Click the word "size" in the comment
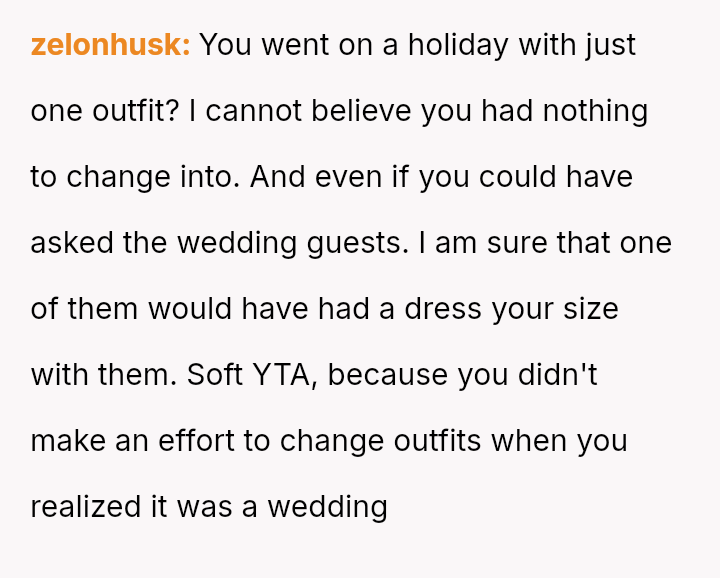 [x=589, y=309]
